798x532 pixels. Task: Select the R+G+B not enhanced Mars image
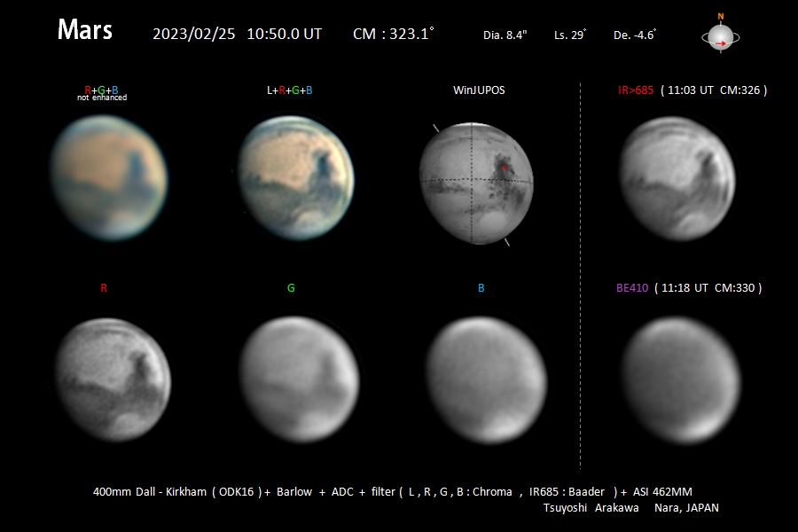[109, 177]
